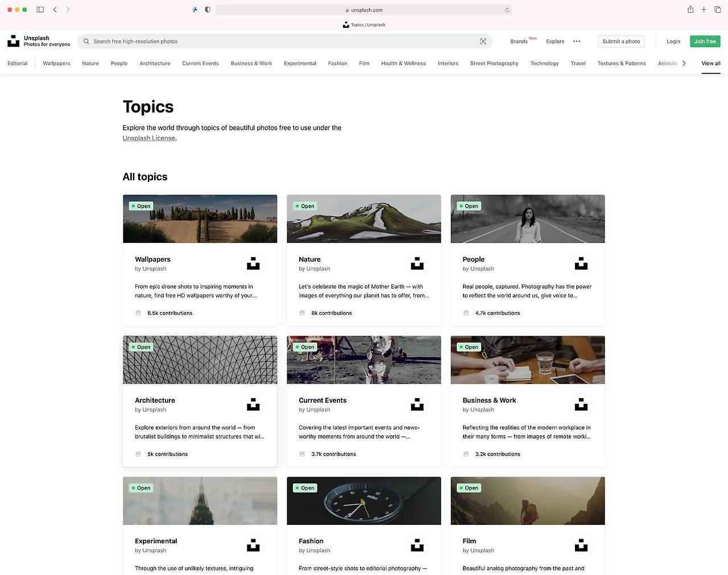Click Unsplash avatar on Fashion card

coord(417,546)
